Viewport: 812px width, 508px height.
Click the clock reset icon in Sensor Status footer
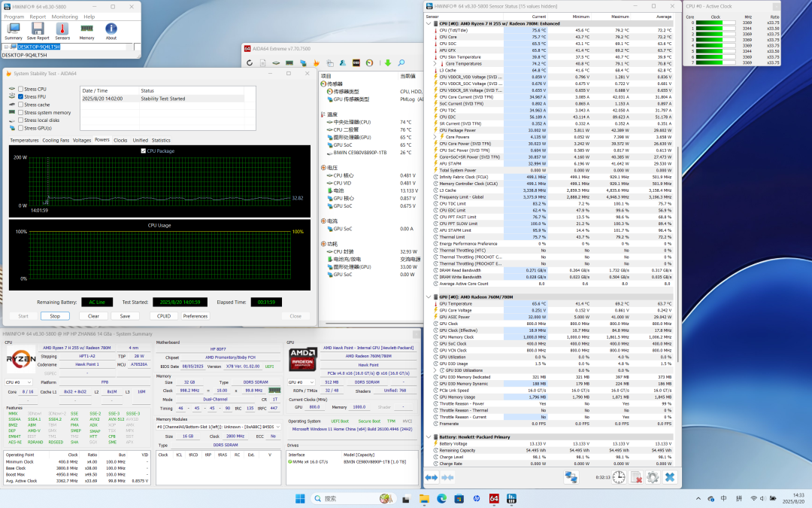tap(619, 477)
